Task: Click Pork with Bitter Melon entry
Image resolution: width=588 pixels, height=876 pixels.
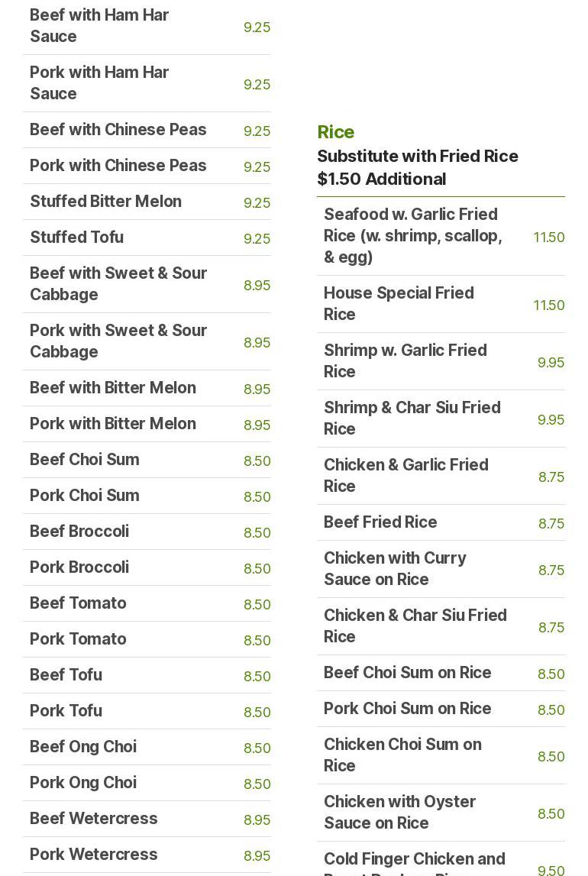Action: [112, 424]
